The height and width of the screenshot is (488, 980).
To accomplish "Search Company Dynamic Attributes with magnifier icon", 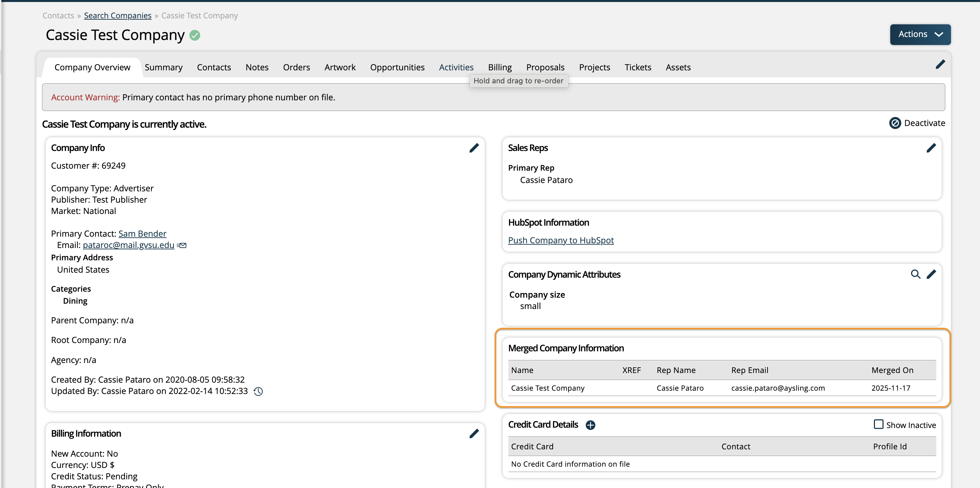I will pos(915,274).
